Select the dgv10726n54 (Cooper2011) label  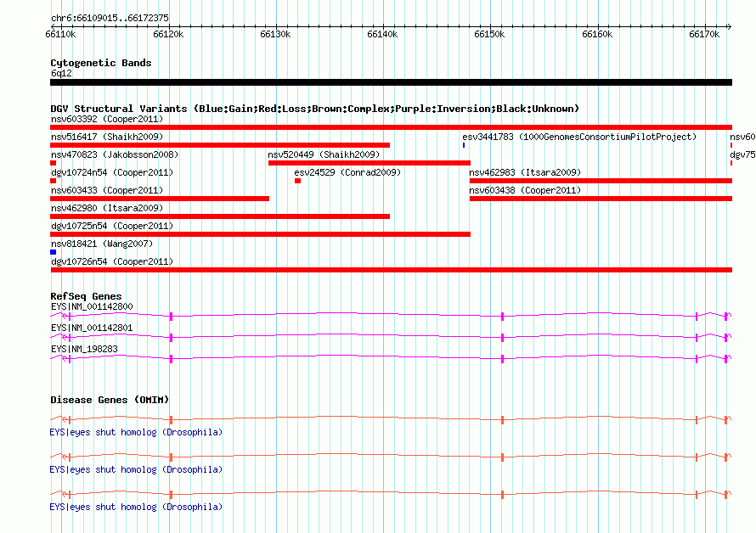click(x=112, y=261)
